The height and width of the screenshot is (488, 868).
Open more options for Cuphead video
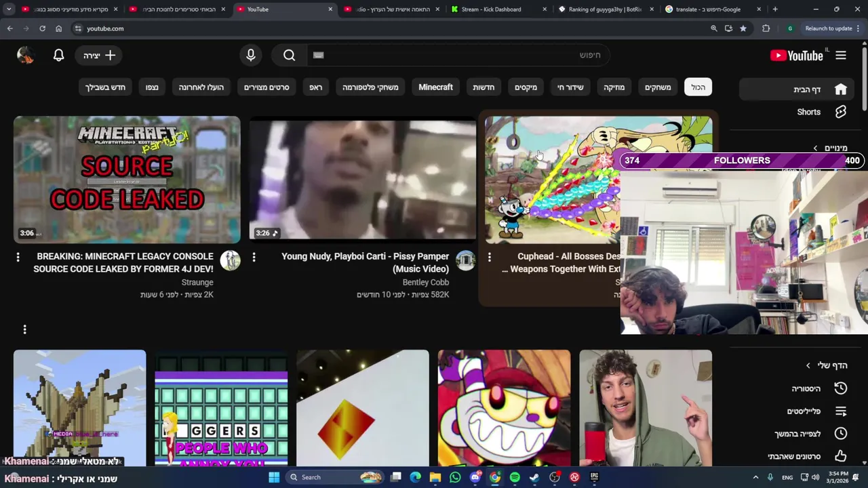tap(490, 257)
